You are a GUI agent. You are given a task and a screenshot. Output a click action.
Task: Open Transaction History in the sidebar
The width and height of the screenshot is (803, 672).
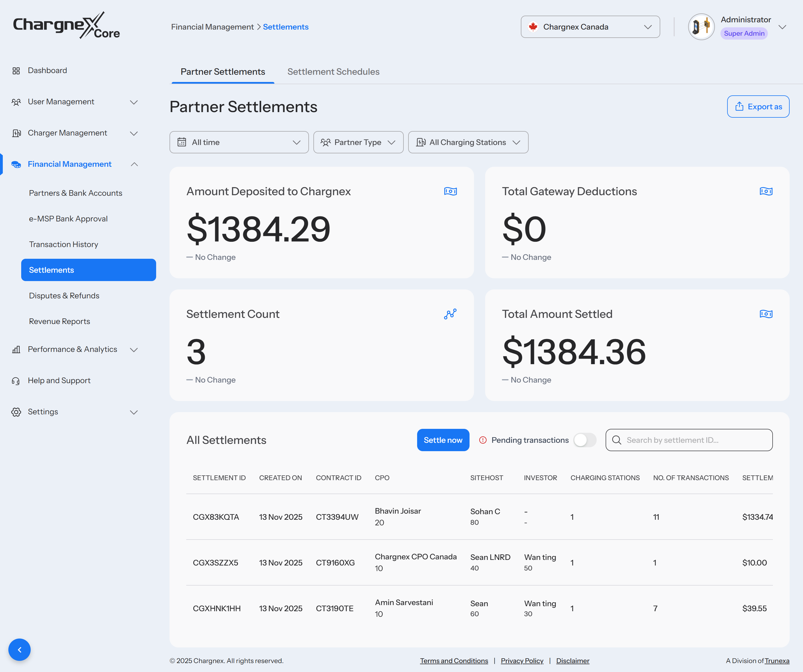point(64,244)
